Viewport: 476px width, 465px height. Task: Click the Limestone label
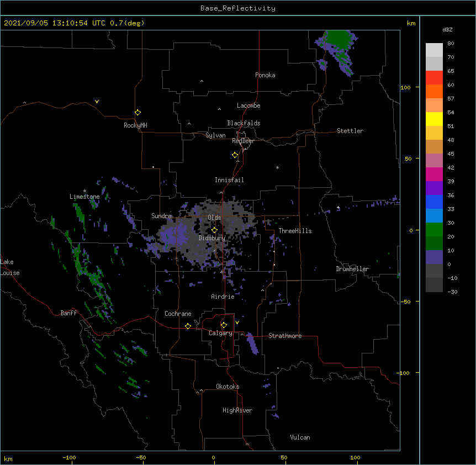(84, 197)
